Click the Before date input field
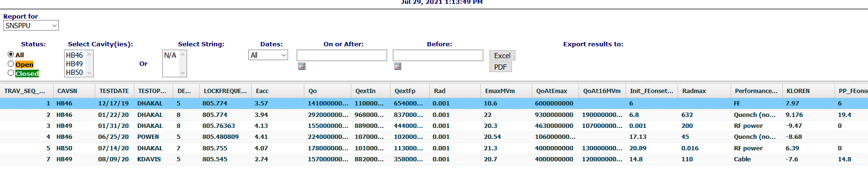 tap(438, 55)
